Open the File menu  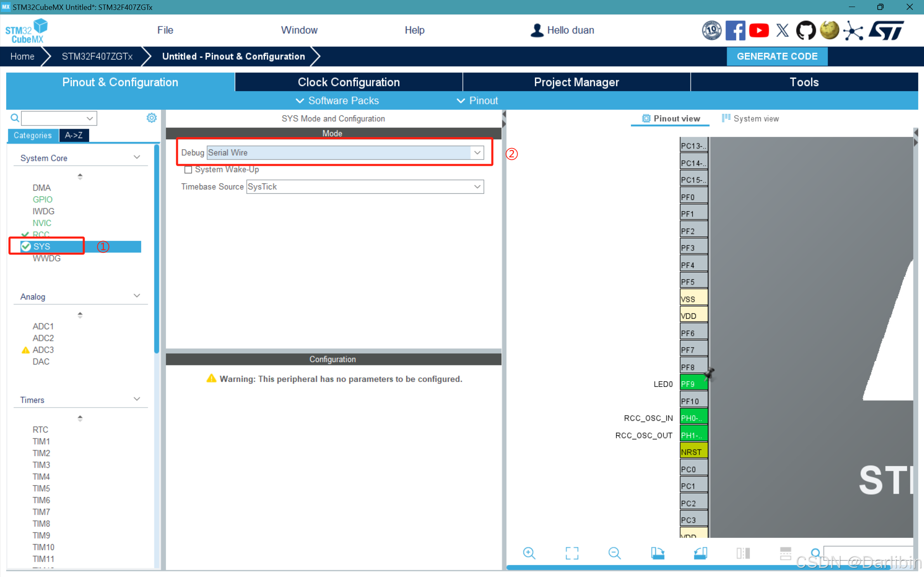coord(165,30)
